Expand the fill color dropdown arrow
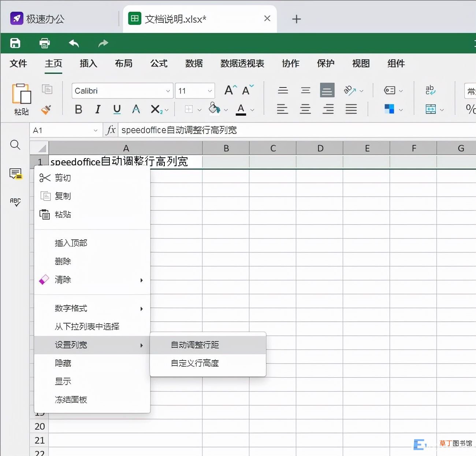476x456 pixels. (226, 110)
